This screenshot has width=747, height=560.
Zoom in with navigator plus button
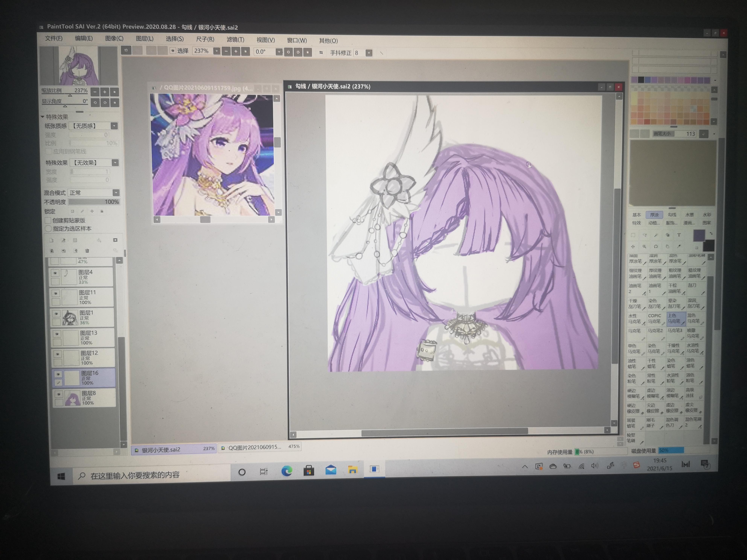click(105, 92)
